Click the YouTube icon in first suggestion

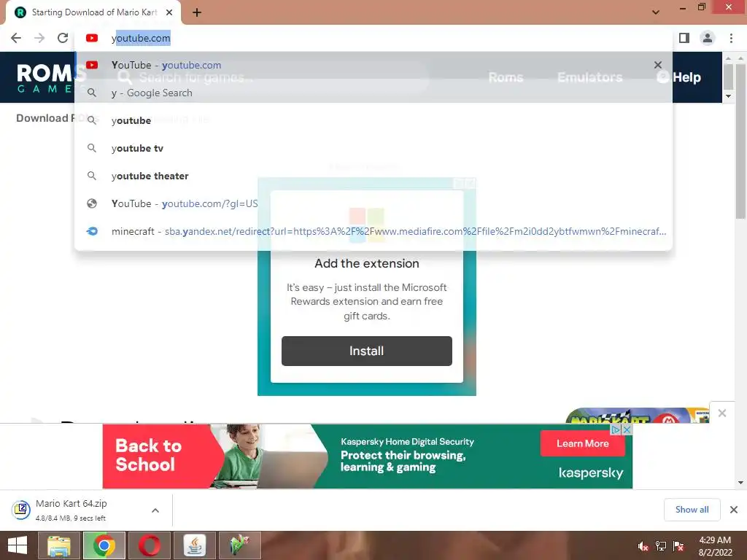click(x=92, y=65)
